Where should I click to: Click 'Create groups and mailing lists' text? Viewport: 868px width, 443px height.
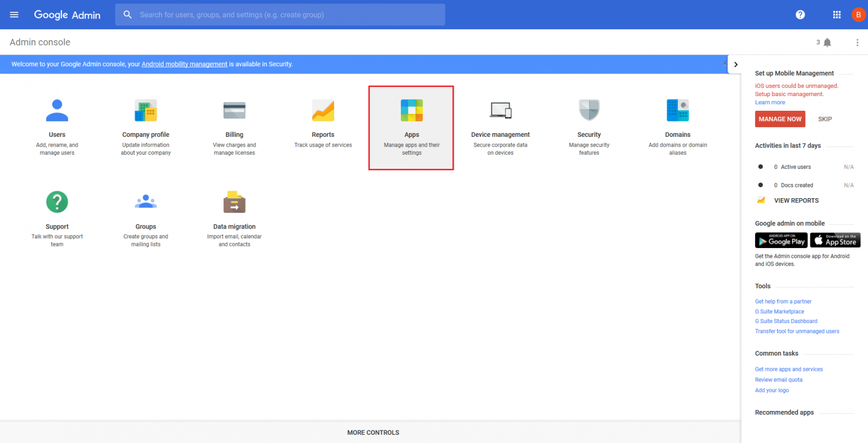point(145,241)
